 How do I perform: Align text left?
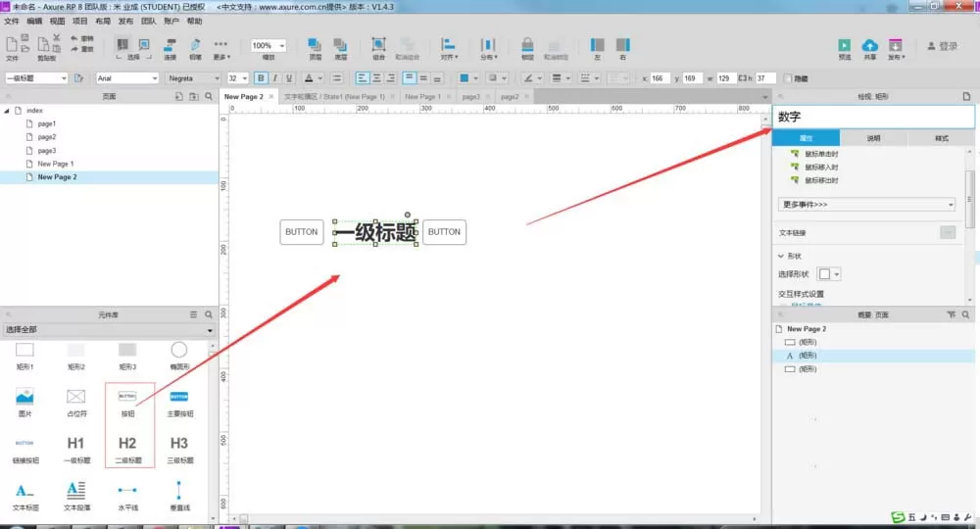pos(363,78)
